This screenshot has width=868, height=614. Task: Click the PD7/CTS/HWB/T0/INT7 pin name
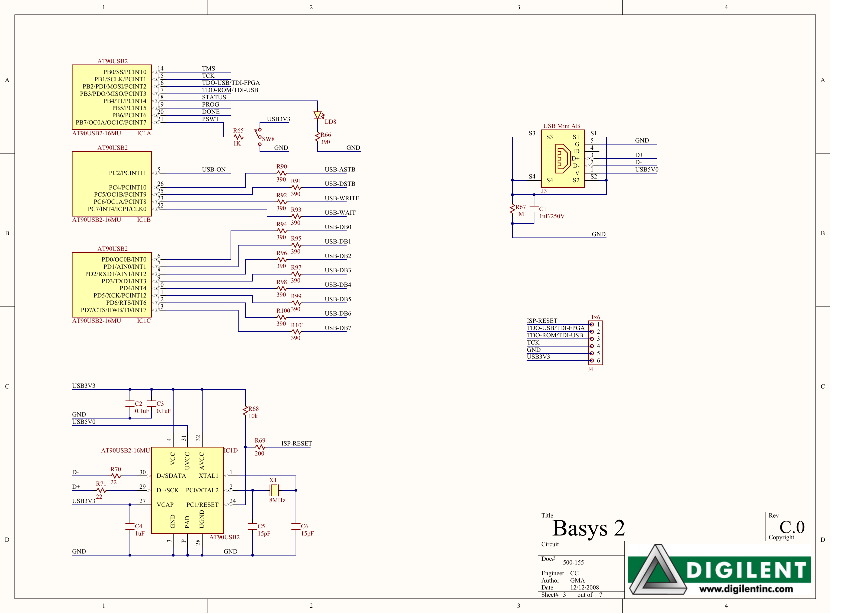(114, 310)
